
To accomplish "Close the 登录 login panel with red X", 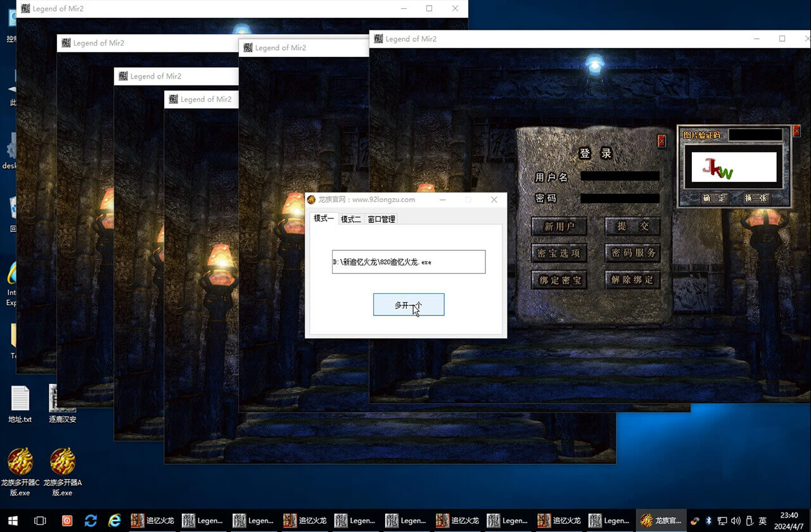I will pos(661,141).
